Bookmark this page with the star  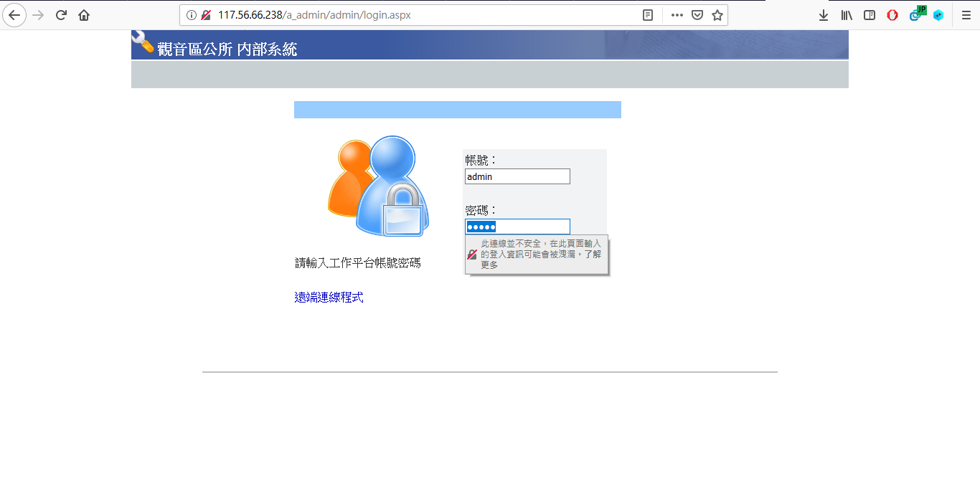(x=717, y=15)
